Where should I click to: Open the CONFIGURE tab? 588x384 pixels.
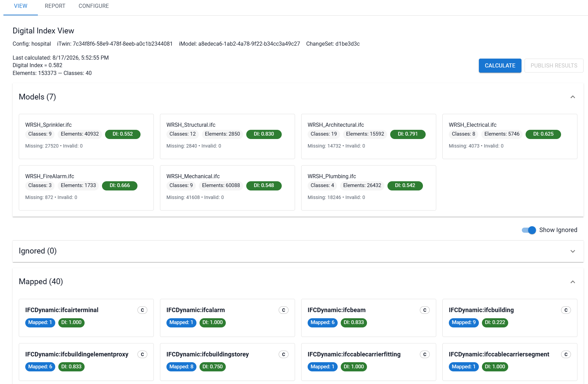(x=94, y=6)
